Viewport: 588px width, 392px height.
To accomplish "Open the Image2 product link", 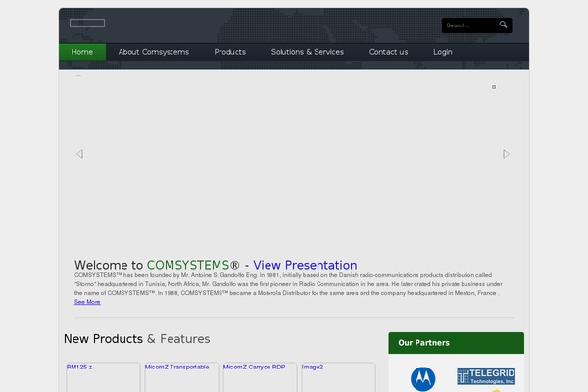I will 312,367.
